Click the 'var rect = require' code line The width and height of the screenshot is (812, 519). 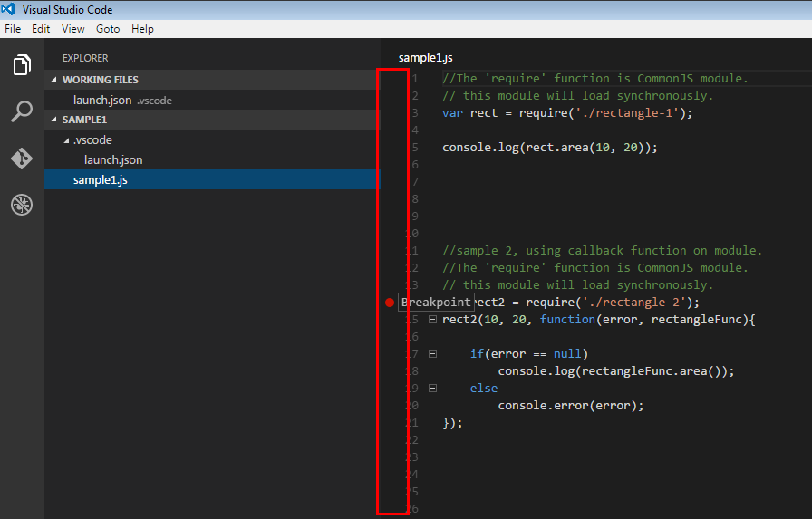(x=567, y=113)
